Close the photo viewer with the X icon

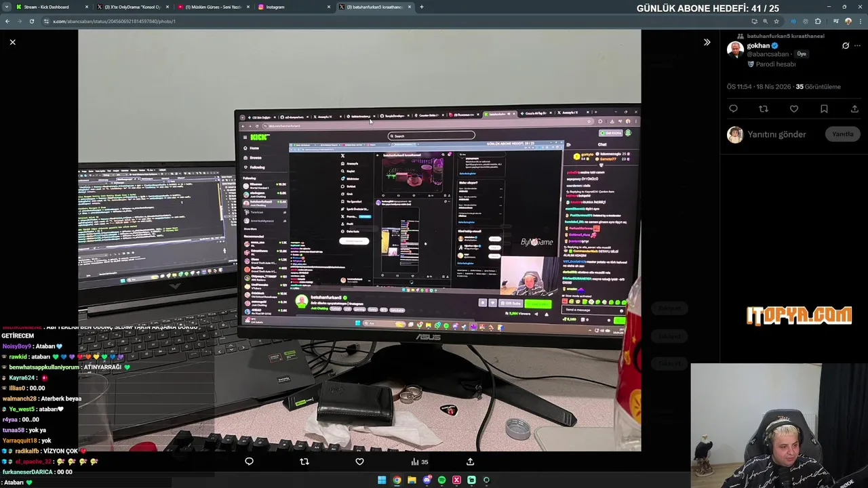point(12,42)
